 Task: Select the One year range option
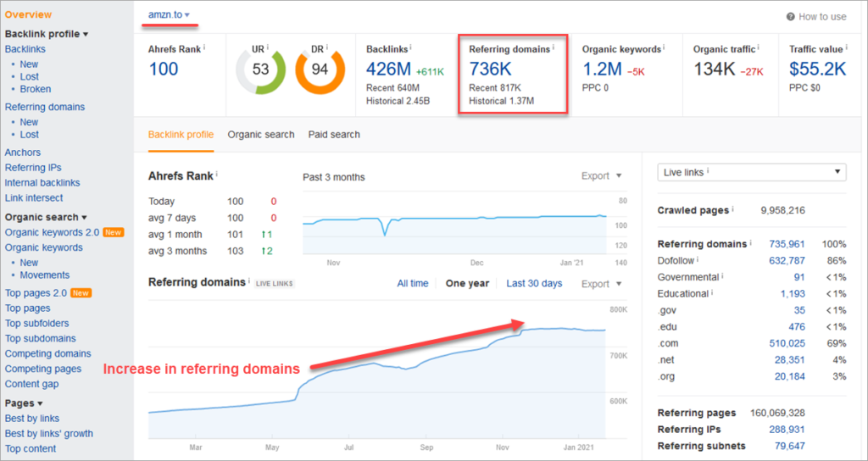467,284
